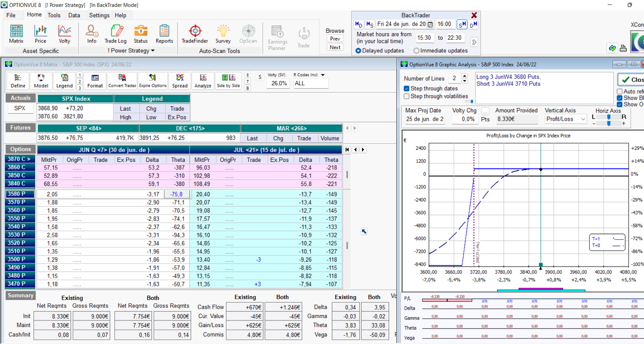Image resolution: width=644 pixels, height=344 pixels.
Task: Toggle the S button in Matrix toolbar
Action: click(260, 77)
